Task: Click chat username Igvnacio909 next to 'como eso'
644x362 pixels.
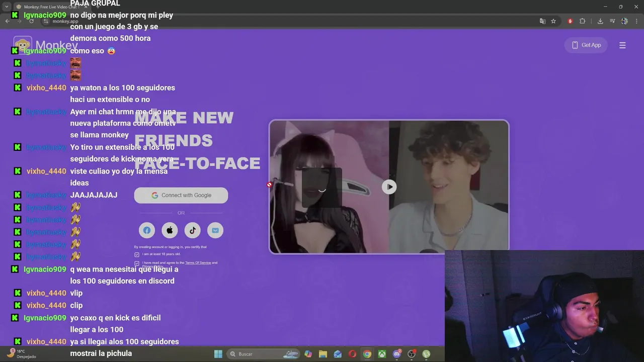Action: tap(45, 51)
